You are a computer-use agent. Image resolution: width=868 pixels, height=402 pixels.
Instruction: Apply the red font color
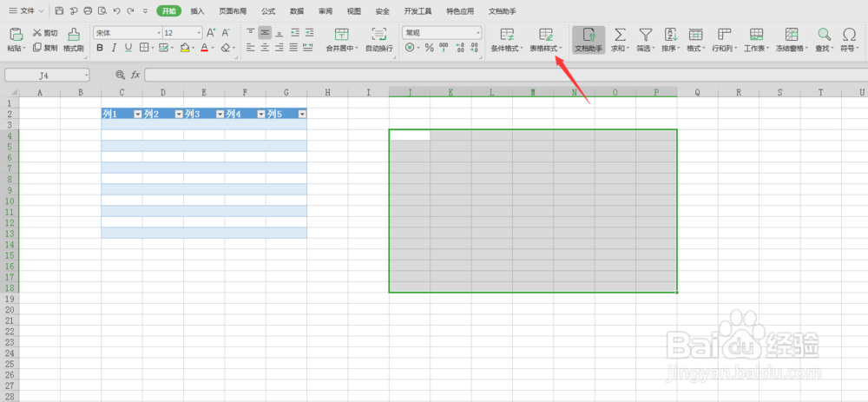tap(204, 48)
